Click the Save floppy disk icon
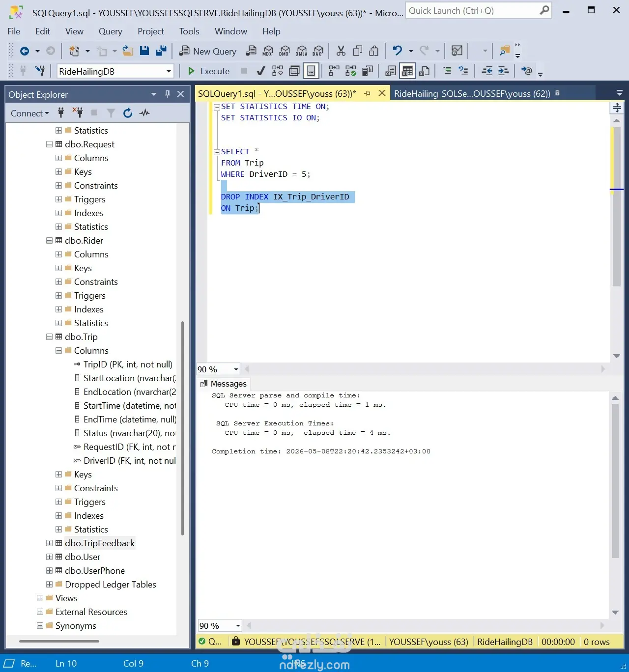The width and height of the screenshot is (629, 672). coord(144,51)
